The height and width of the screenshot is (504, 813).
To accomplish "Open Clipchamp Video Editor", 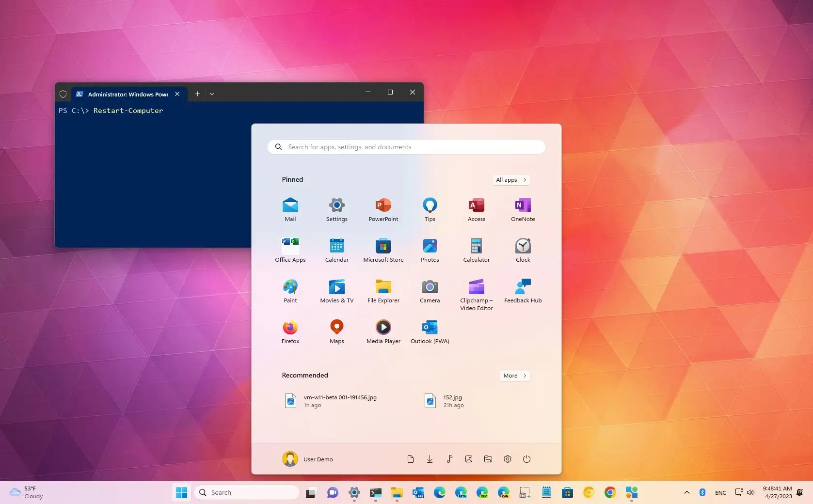I will (476, 295).
